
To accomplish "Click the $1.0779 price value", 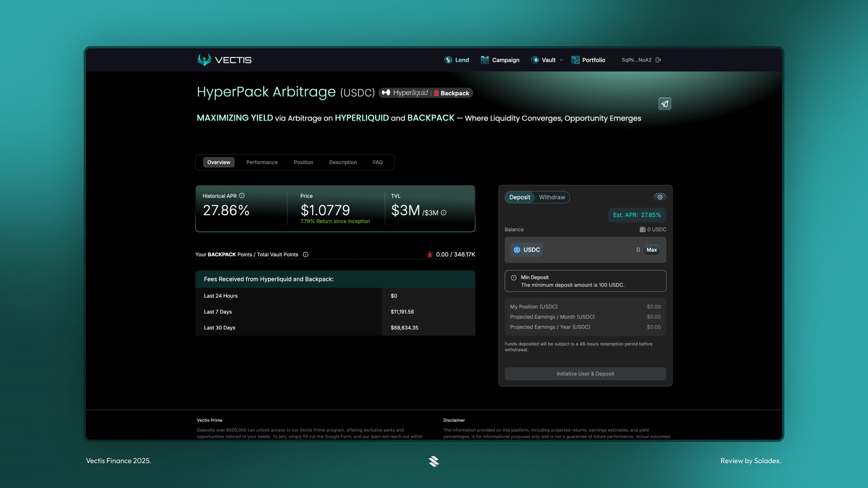I will (325, 211).
